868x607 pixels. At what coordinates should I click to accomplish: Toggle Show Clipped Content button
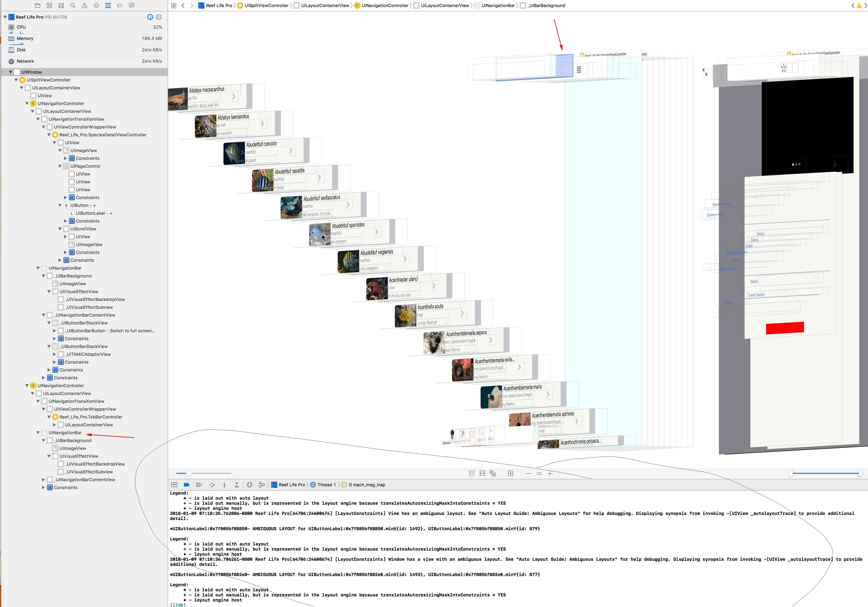[472, 474]
